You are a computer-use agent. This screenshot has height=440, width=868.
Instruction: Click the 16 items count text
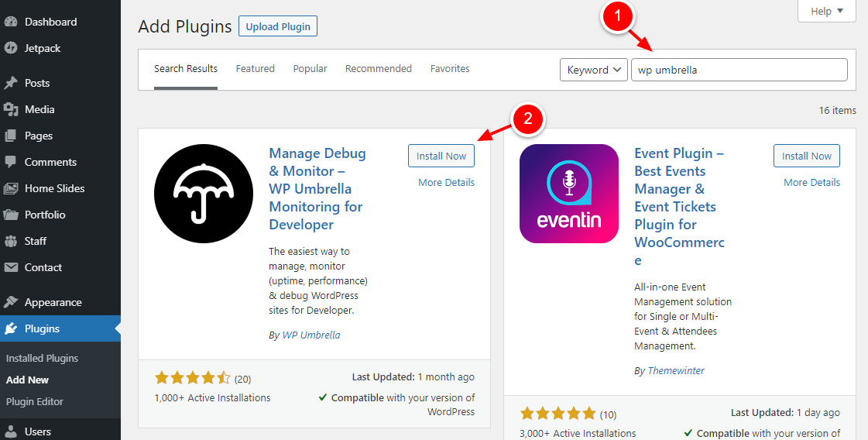(x=838, y=110)
